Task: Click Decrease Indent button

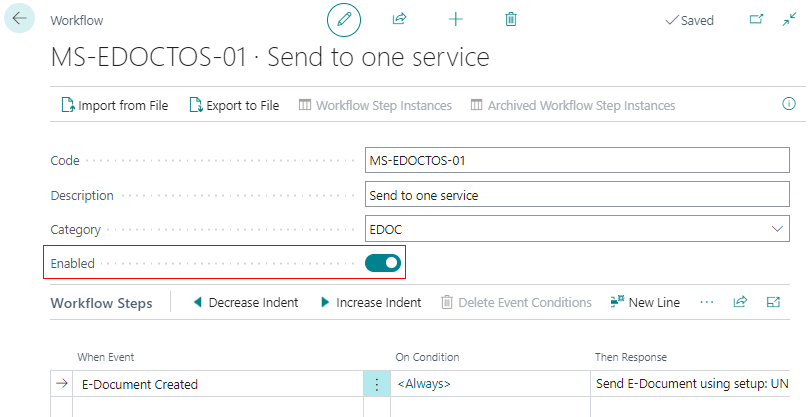Action: pyautogui.click(x=244, y=302)
